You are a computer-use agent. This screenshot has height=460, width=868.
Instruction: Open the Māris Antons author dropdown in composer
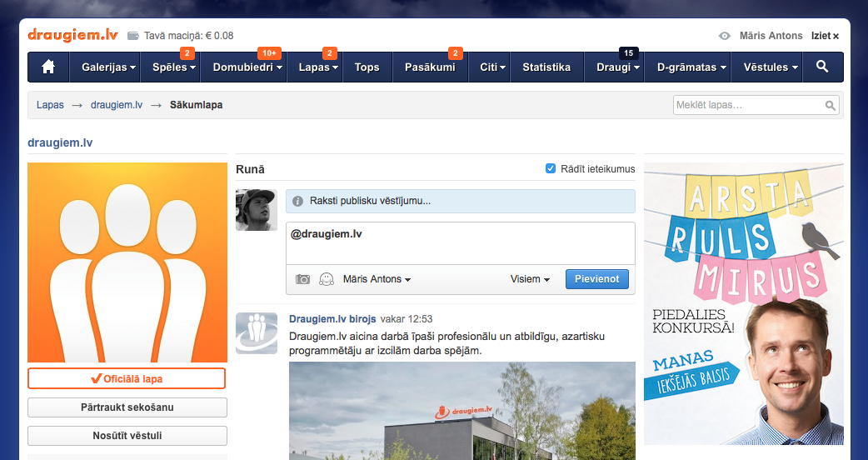click(x=377, y=279)
